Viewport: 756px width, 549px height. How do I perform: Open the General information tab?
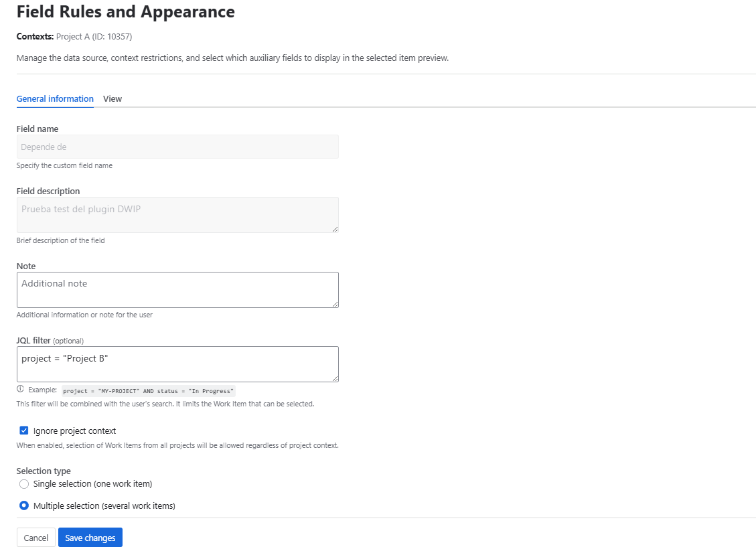click(x=55, y=99)
